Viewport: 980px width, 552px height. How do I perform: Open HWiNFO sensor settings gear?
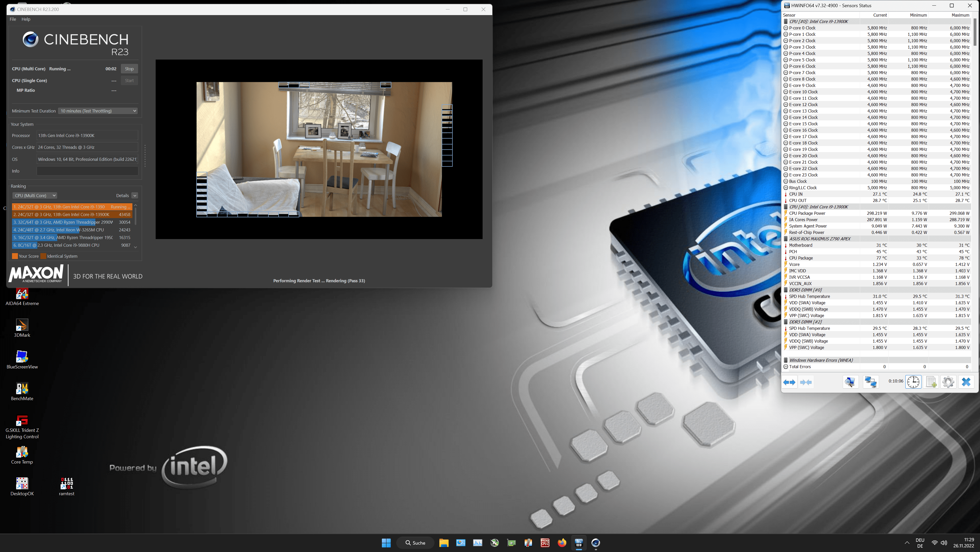click(948, 382)
